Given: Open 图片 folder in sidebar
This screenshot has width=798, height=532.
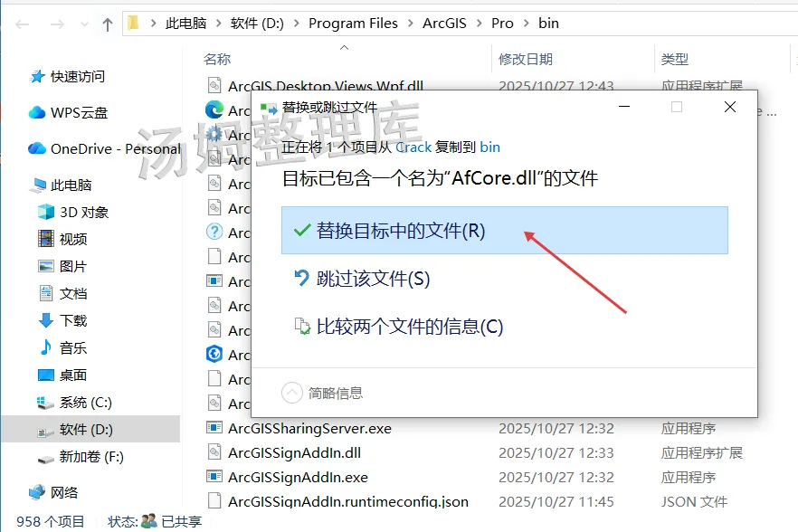Looking at the screenshot, I should click(x=73, y=266).
